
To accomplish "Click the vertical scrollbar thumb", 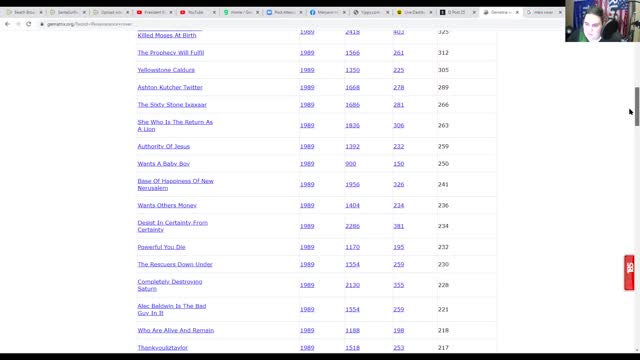I will (637, 106).
